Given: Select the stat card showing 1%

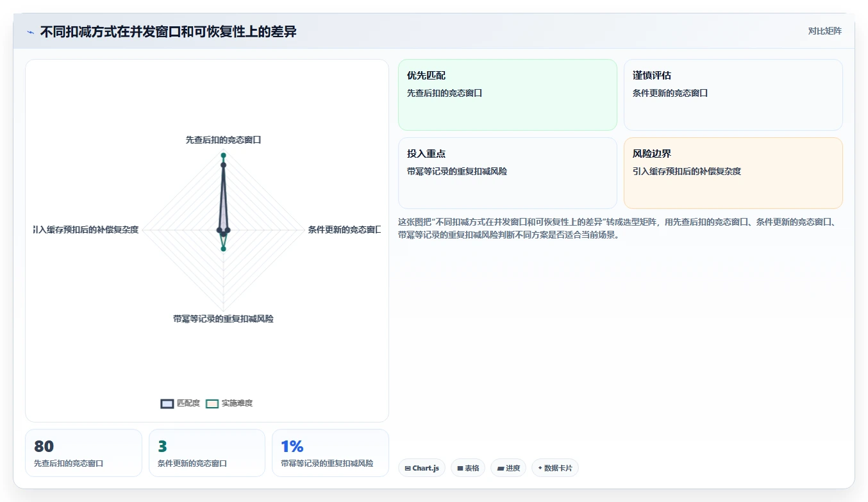Looking at the screenshot, I should (331, 453).
